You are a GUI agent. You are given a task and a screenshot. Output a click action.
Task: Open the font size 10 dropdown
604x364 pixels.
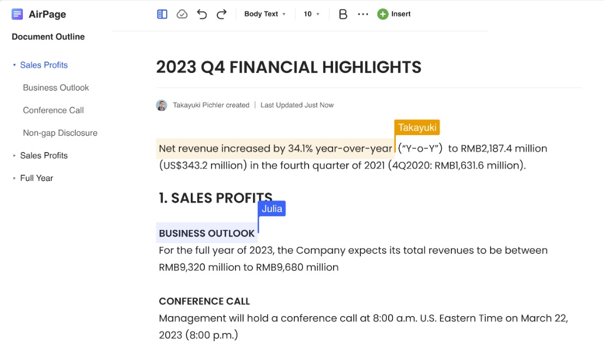point(311,14)
